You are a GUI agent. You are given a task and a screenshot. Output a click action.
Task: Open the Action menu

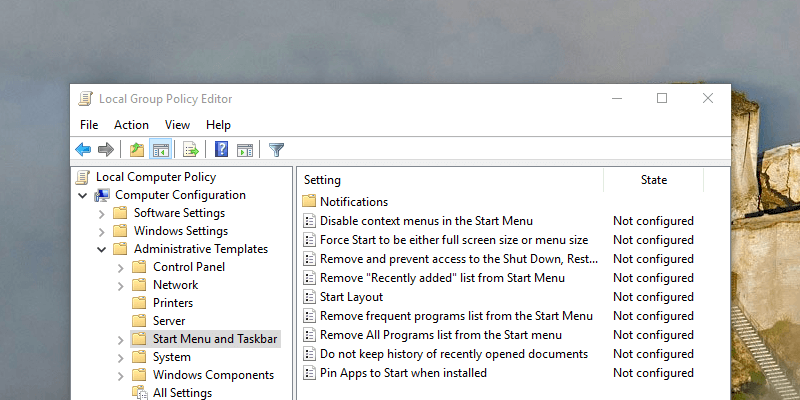pyautogui.click(x=131, y=125)
